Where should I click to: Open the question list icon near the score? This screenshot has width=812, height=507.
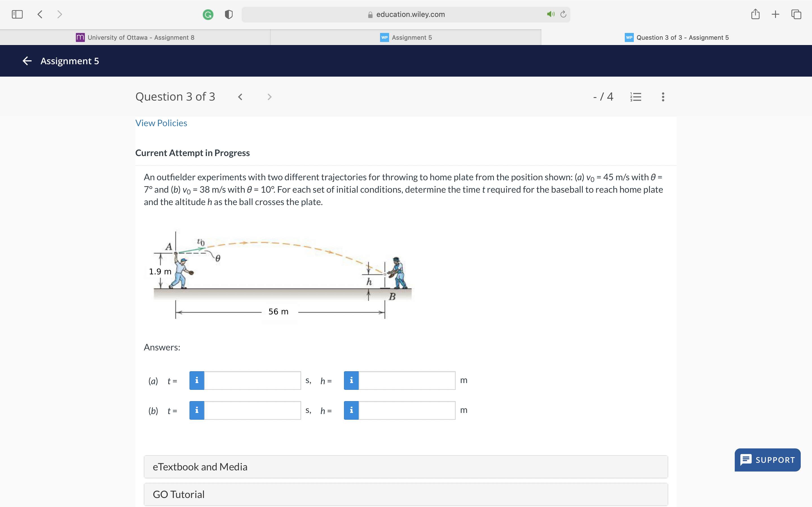tap(635, 97)
